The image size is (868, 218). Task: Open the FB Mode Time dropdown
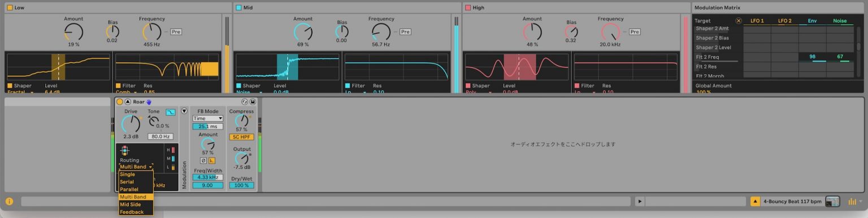pos(207,119)
